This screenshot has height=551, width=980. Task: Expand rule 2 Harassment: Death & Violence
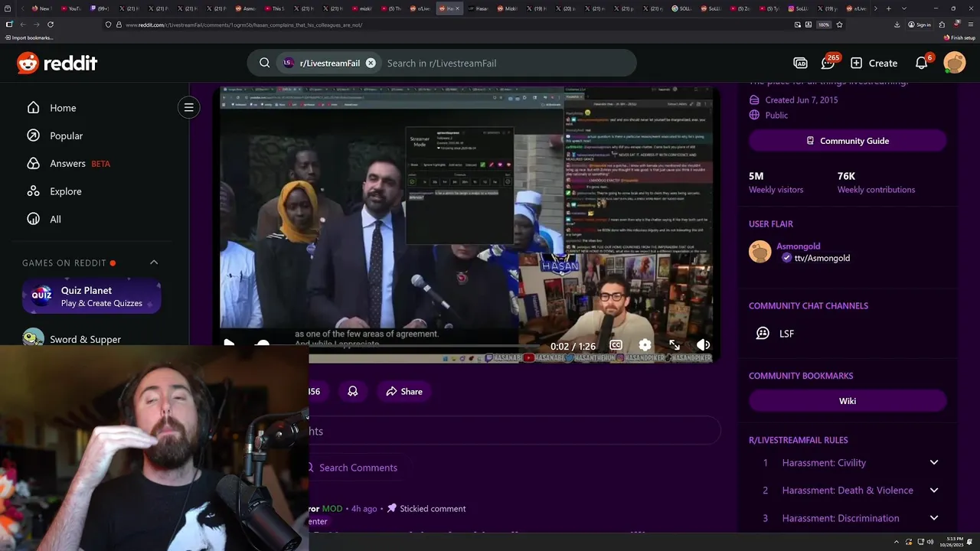tap(848, 490)
